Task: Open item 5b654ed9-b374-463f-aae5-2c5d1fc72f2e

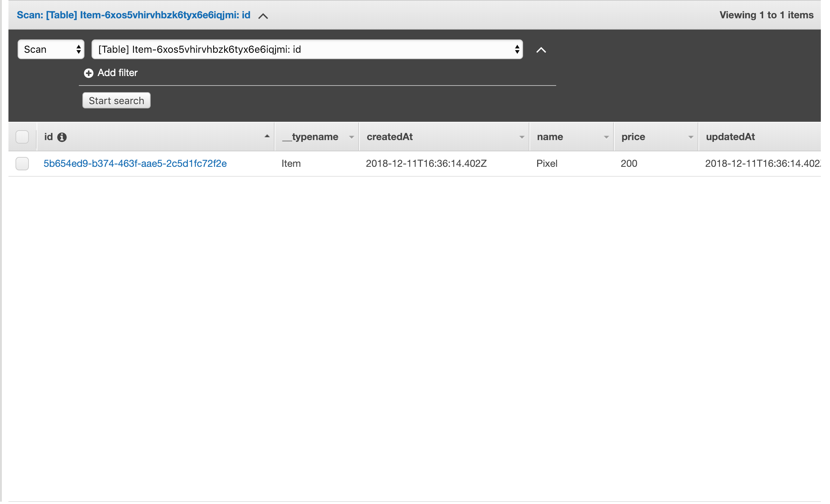Action: (135, 163)
